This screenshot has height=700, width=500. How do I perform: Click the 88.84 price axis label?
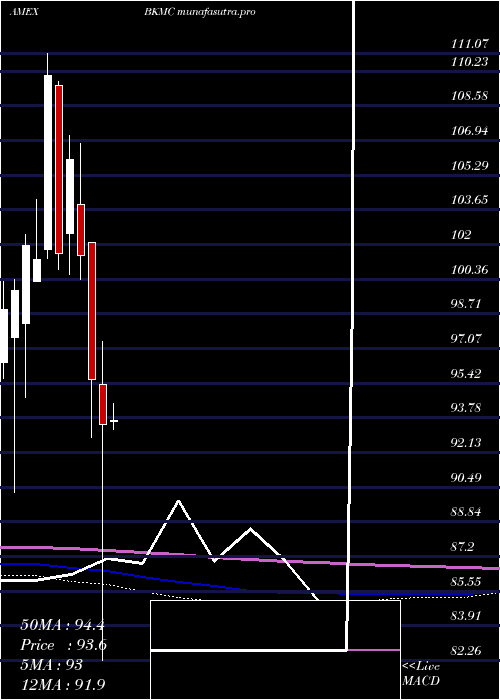(x=467, y=512)
